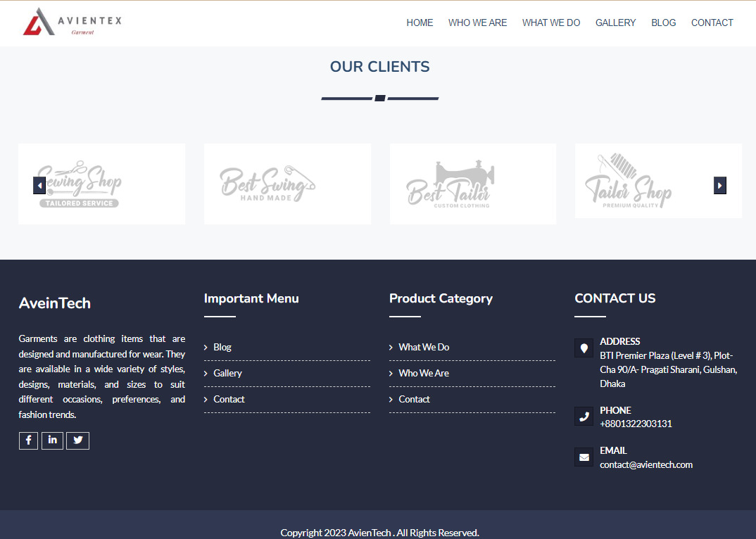Click the contact@avientech.com email address

coord(646,464)
